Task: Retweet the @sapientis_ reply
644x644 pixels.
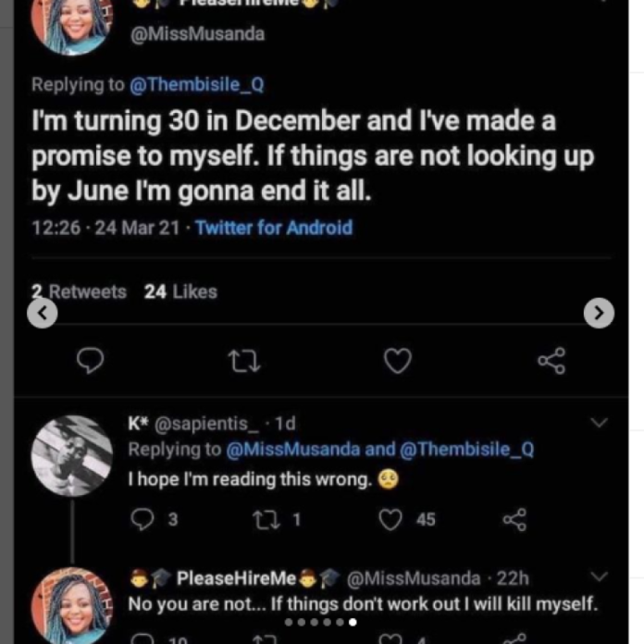Action: tap(266, 520)
